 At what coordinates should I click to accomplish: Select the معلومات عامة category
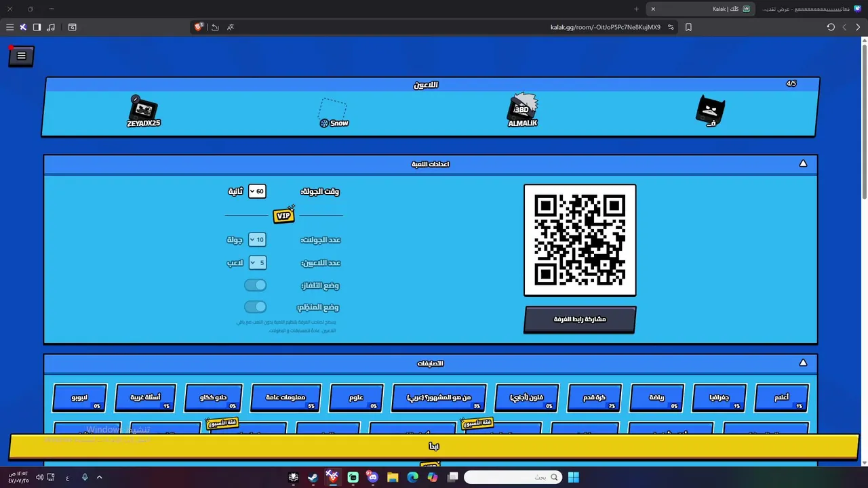[285, 398]
